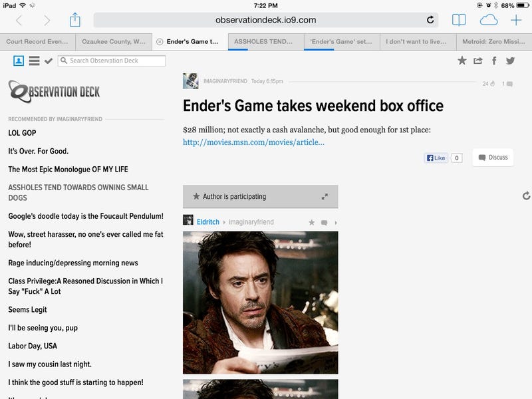The image size is (532, 399).
Task: Tap the Safari back arrow
Action: click(19, 21)
